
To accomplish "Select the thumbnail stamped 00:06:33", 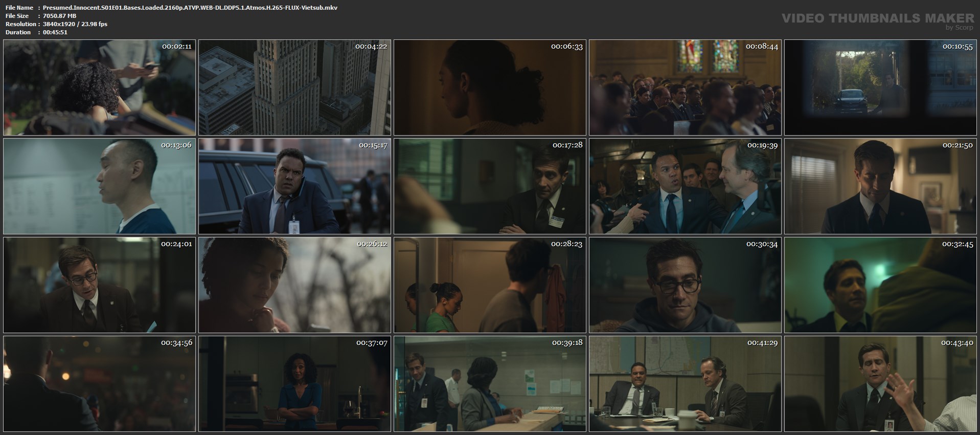I will pyautogui.click(x=490, y=88).
